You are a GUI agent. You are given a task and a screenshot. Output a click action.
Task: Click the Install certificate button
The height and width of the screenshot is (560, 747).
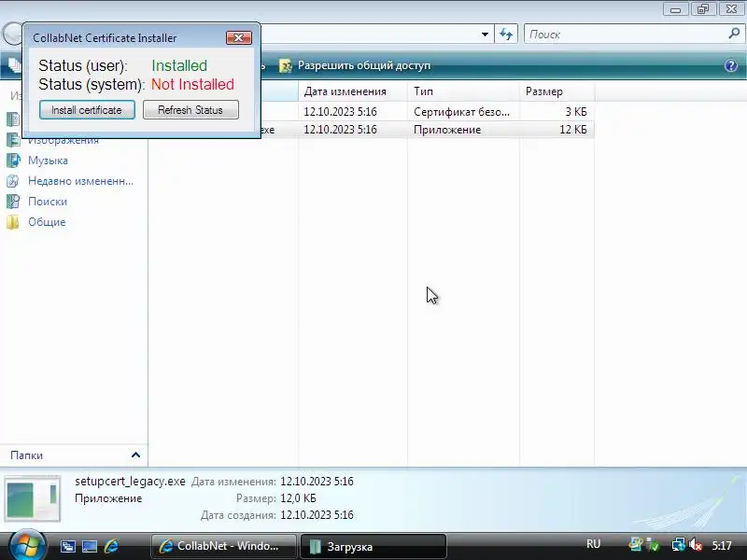(x=87, y=110)
